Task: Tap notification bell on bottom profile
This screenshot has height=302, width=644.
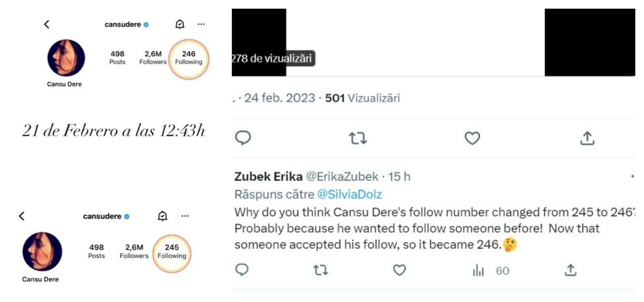Action: click(x=162, y=216)
